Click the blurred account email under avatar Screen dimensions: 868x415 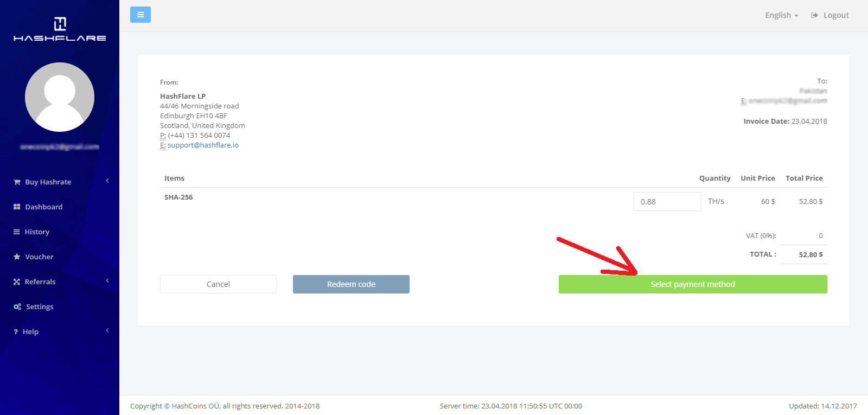pos(60,147)
